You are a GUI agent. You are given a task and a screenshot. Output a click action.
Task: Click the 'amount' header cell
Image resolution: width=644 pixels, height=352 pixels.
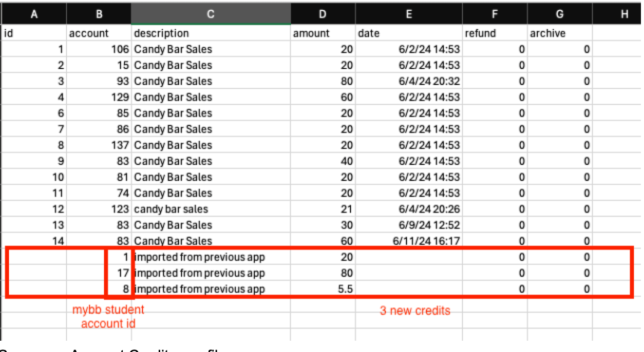(323, 33)
